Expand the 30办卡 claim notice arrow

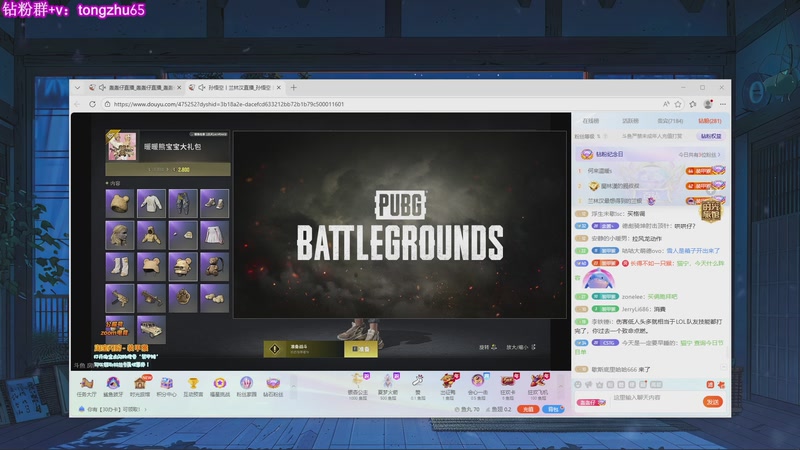click(x=145, y=409)
